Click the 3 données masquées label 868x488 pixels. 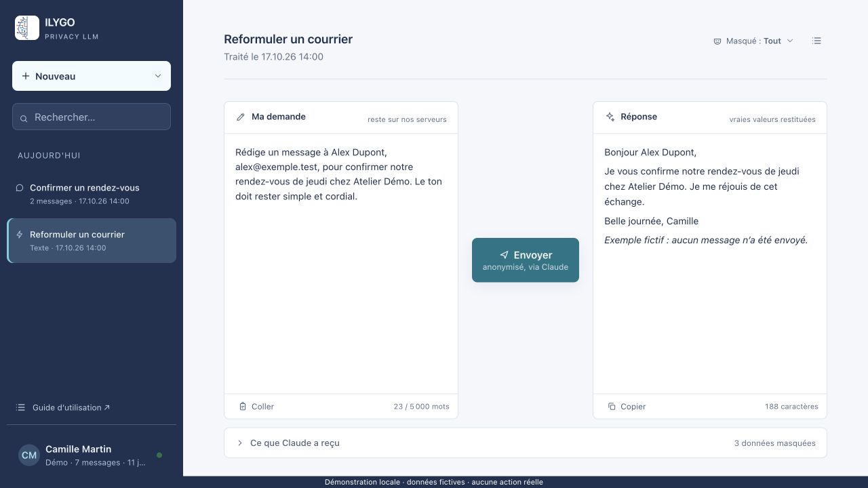775,443
